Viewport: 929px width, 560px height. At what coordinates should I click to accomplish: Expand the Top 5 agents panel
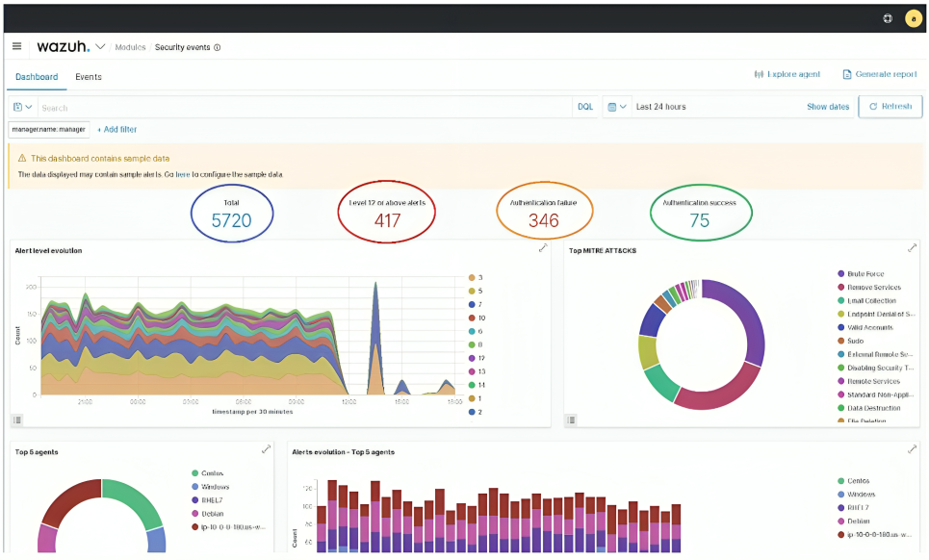coord(266,449)
